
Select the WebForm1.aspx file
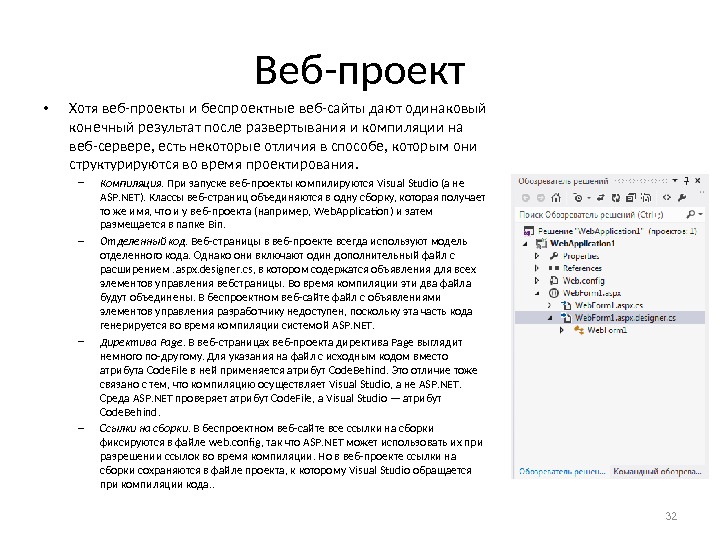(592, 293)
